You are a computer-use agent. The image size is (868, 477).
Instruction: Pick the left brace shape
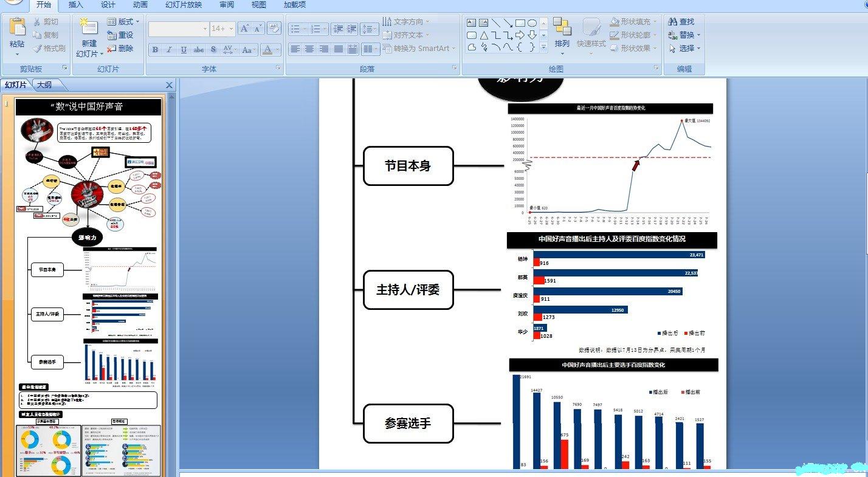520,47
